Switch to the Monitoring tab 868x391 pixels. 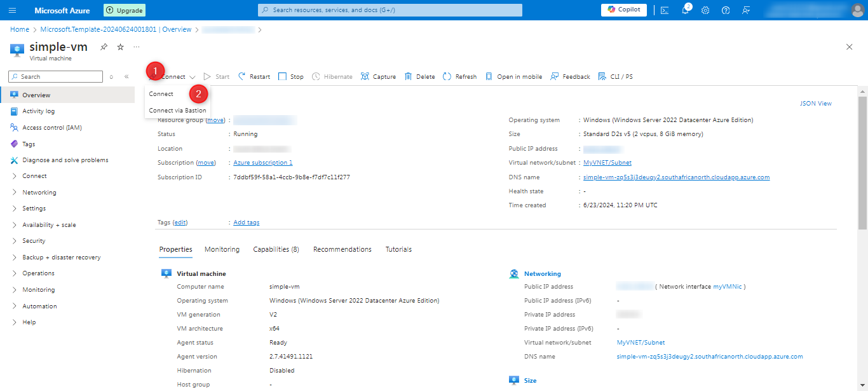(x=222, y=249)
